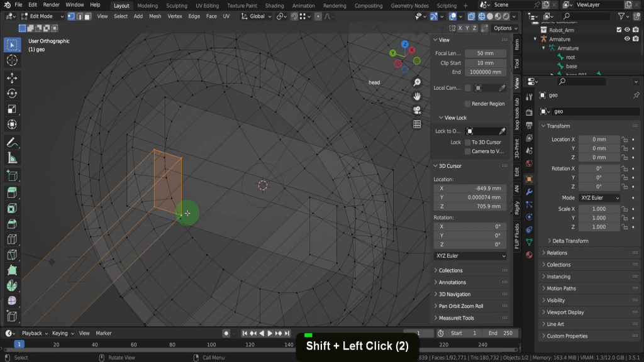Toggle camera view with camera icon
This screenshot has width=644, height=362.
click(417, 111)
